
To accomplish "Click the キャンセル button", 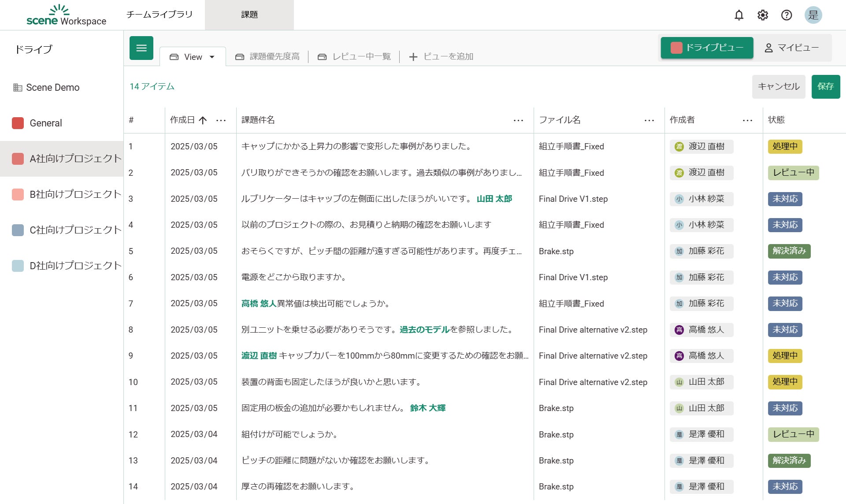I will click(x=778, y=86).
